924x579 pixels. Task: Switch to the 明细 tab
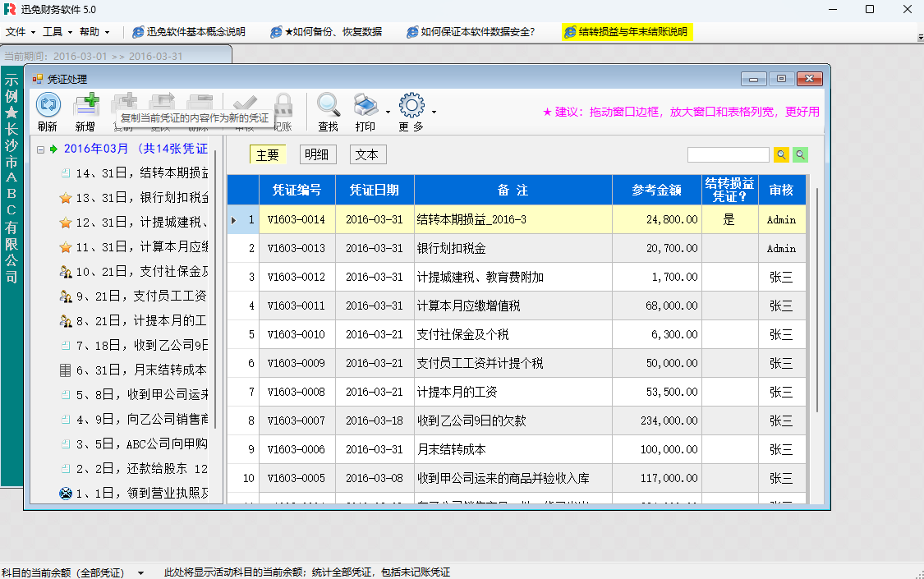pyautogui.click(x=318, y=154)
